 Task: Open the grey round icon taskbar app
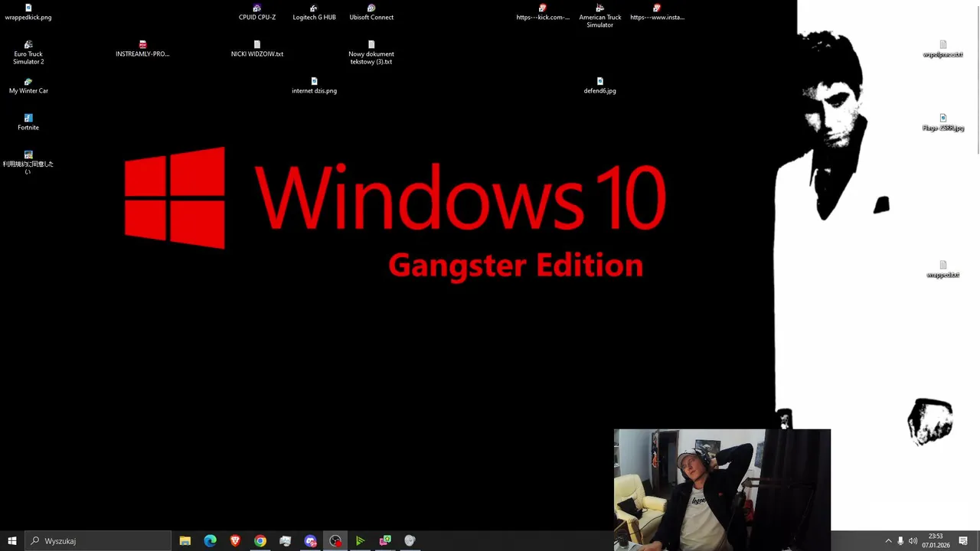410,541
